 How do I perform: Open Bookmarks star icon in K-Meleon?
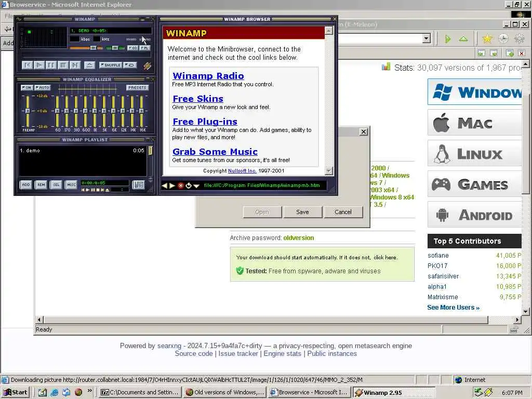tap(487, 38)
